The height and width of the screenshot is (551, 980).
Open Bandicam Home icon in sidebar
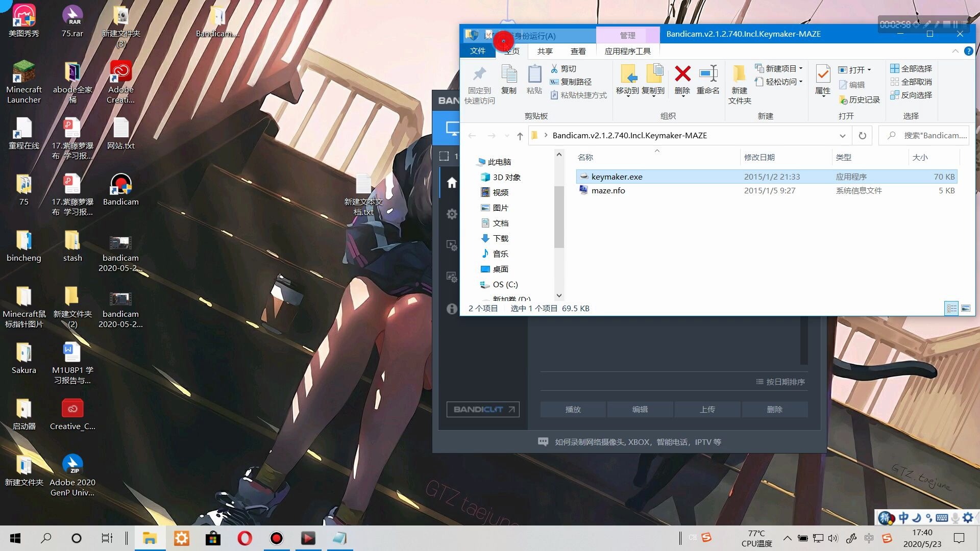click(452, 183)
